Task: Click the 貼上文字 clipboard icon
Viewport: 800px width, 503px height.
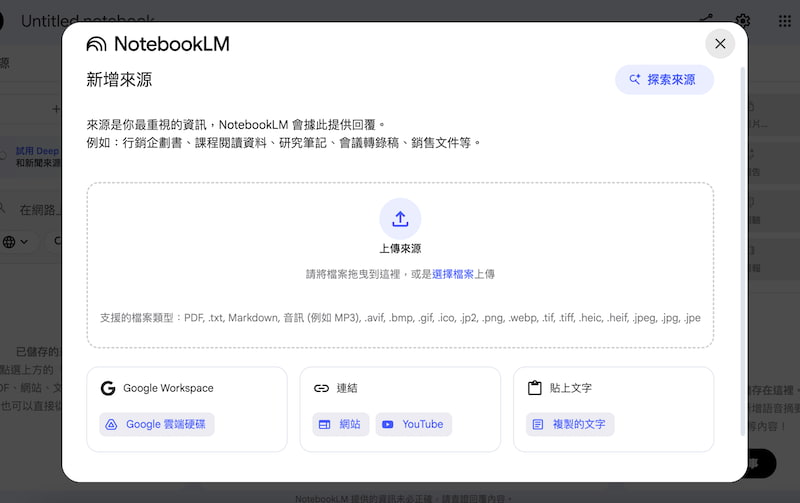Action: 534,388
